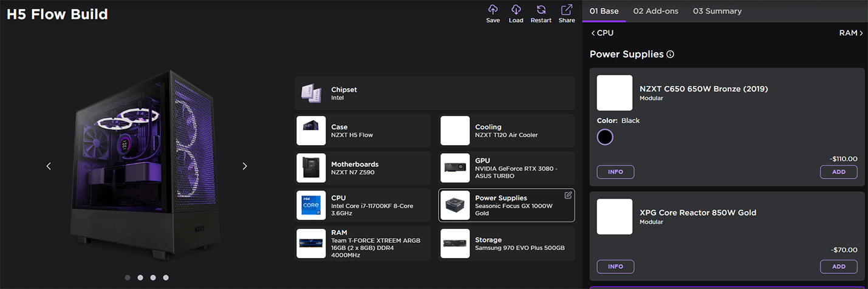Click the Share icon
The width and height of the screenshot is (868, 289).
click(x=567, y=9)
